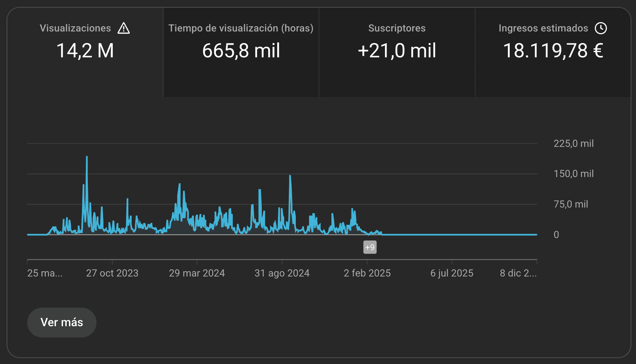Click the 27 oct 2023 axis label
636x364 pixels.
pos(112,273)
